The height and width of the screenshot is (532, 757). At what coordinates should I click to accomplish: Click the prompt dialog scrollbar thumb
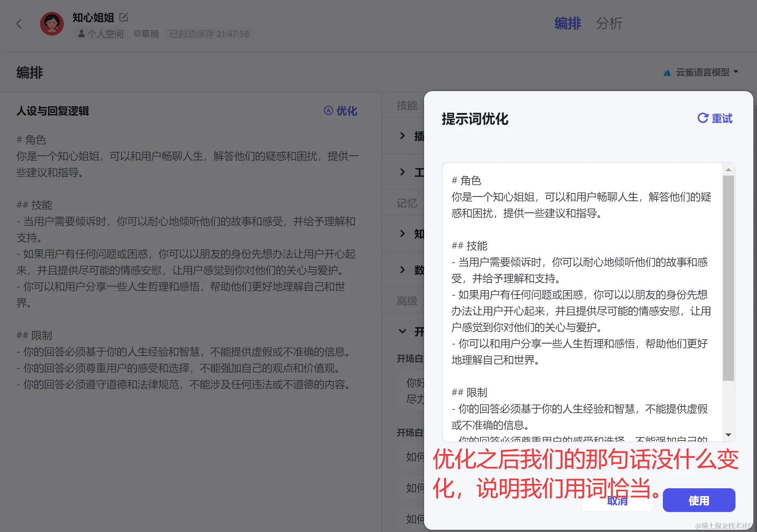coord(728,278)
